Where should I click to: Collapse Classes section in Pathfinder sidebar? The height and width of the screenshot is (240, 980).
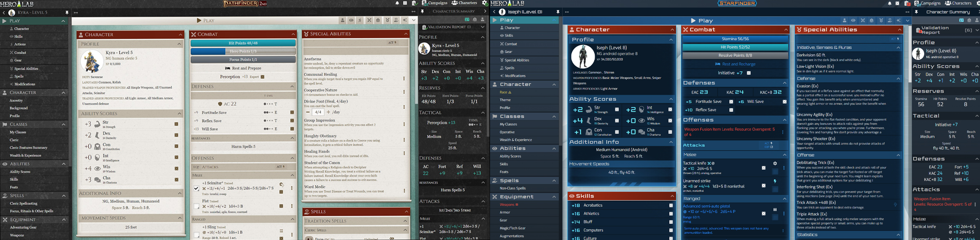(63, 124)
